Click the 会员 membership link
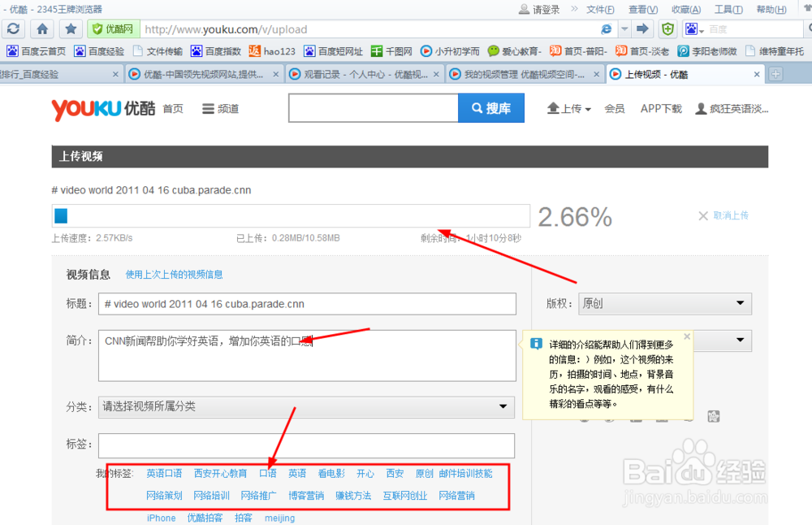 coord(614,109)
